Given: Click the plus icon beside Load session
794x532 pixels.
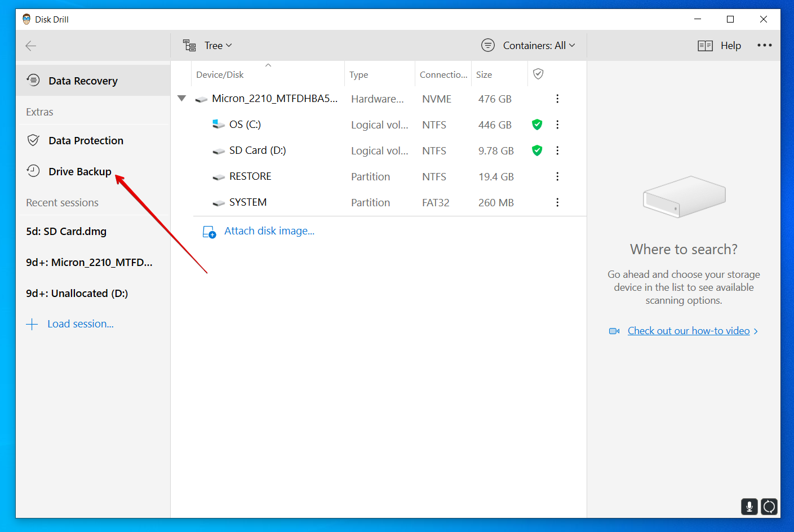Looking at the screenshot, I should [32, 324].
